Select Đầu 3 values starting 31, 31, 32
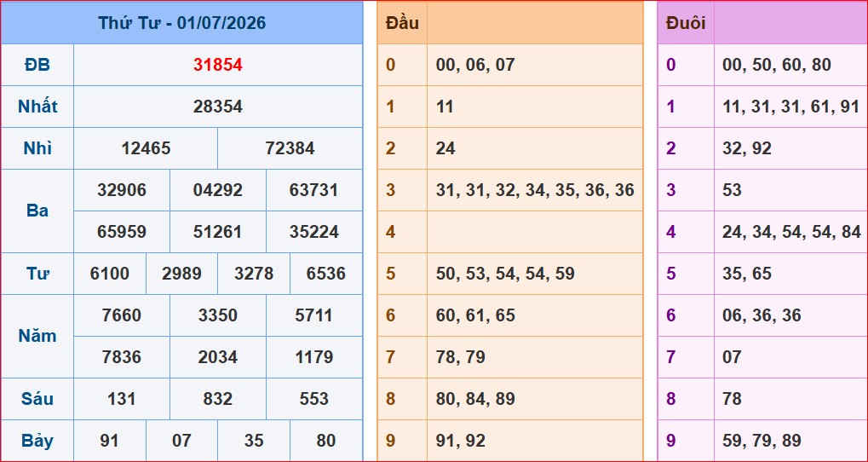 tap(535, 190)
